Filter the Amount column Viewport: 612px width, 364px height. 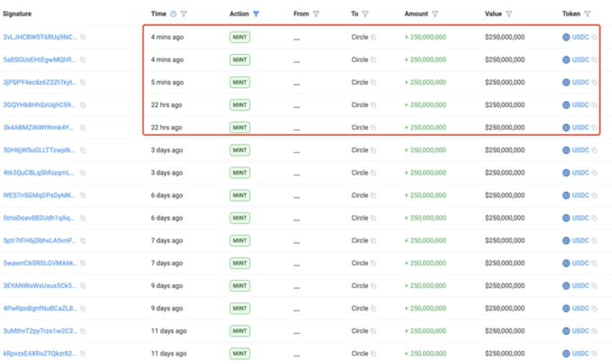pyautogui.click(x=435, y=14)
